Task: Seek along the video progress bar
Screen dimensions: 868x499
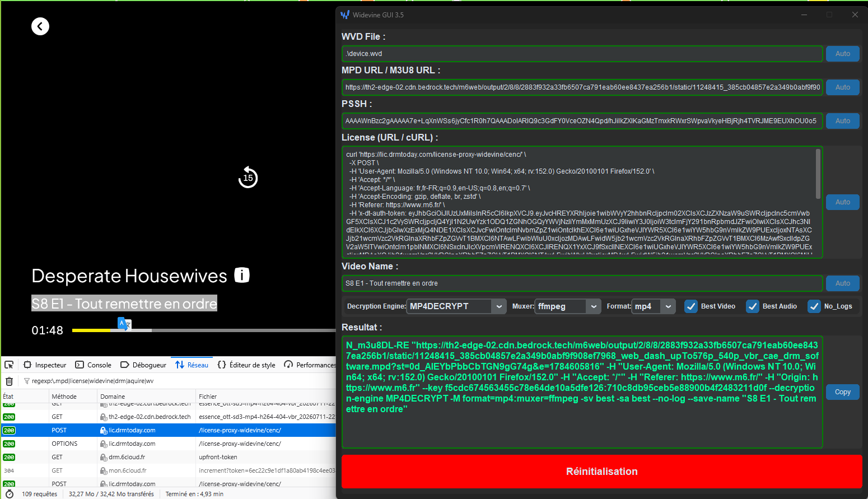Action: [x=204, y=330]
